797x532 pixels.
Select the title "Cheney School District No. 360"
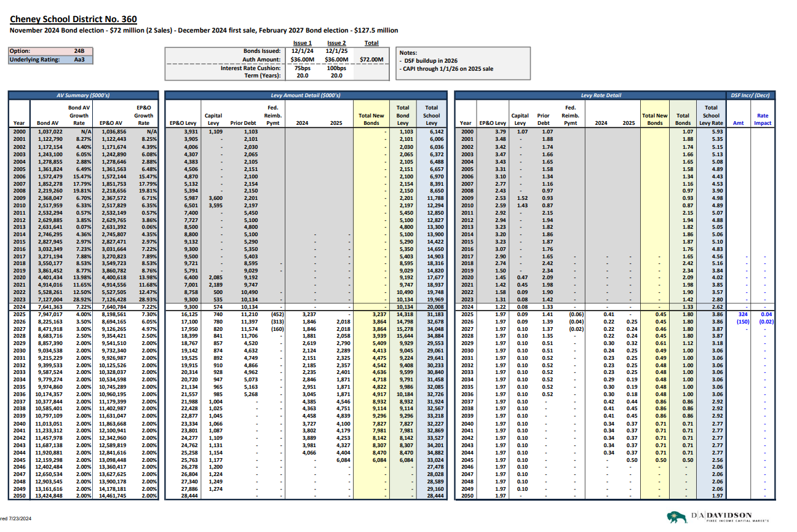[x=74, y=20]
